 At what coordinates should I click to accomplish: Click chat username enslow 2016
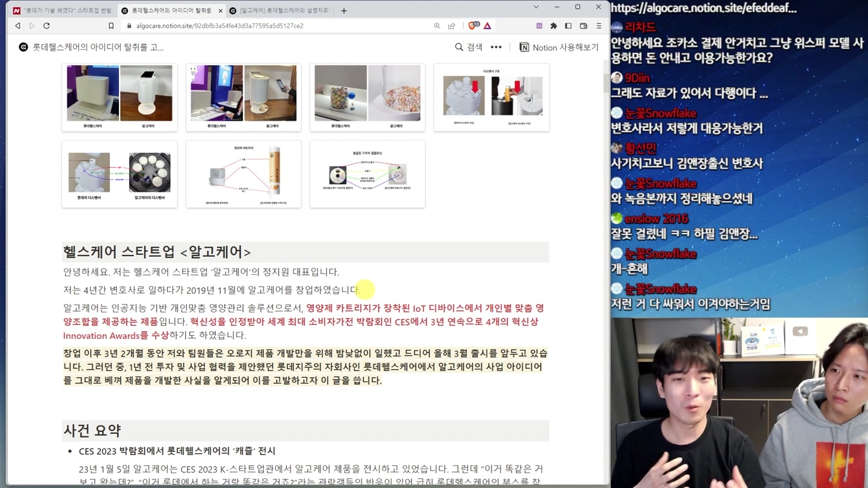pos(656,219)
